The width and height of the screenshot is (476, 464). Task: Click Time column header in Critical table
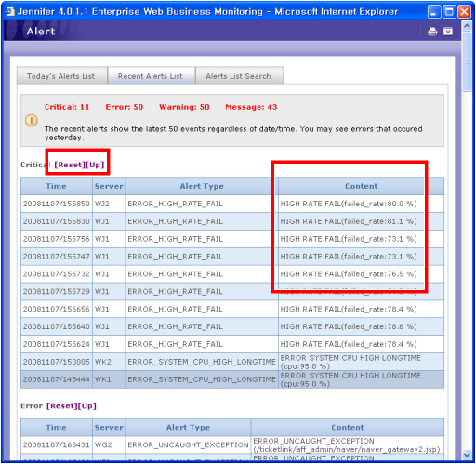pos(57,186)
